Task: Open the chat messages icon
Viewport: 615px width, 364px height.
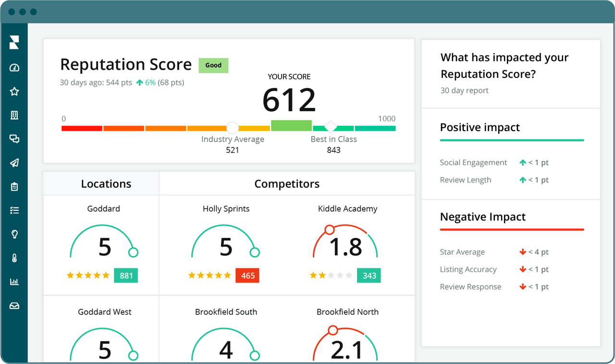Action: tap(14, 139)
